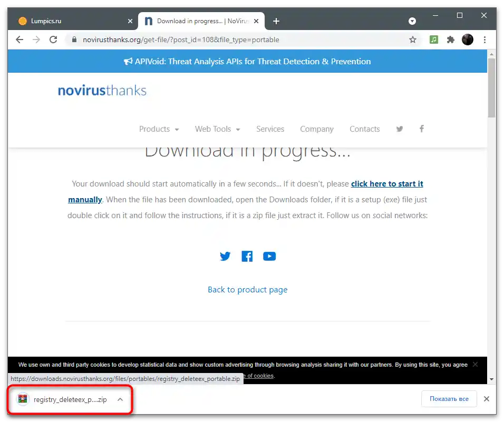This screenshot has width=504, height=422.
Task: Click 'click here to start it' link
Action: coord(387,184)
